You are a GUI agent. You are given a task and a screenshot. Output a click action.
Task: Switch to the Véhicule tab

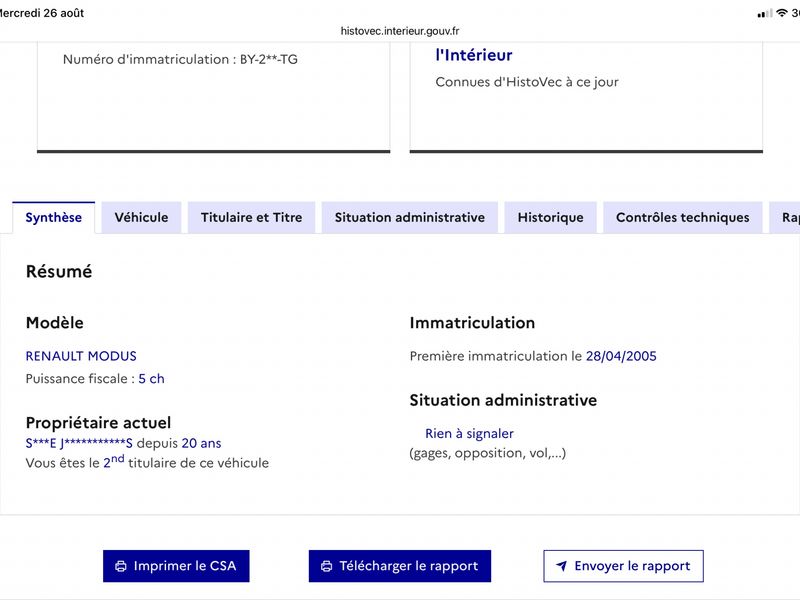pyautogui.click(x=141, y=218)
